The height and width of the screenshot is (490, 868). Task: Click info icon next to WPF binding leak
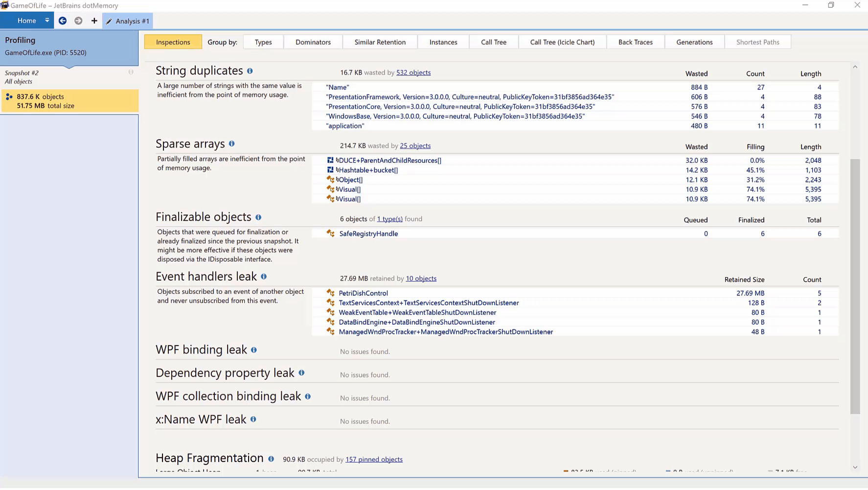point(254,350)
